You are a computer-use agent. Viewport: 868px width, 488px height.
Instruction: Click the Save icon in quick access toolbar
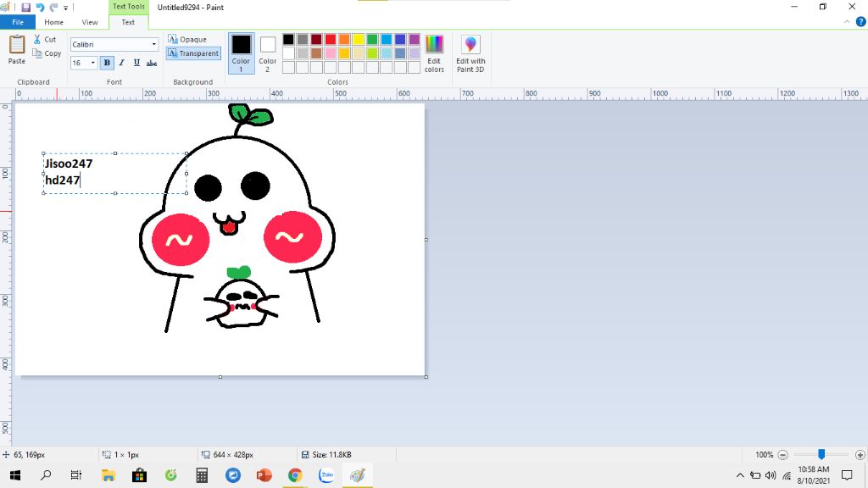click(25, 7)
